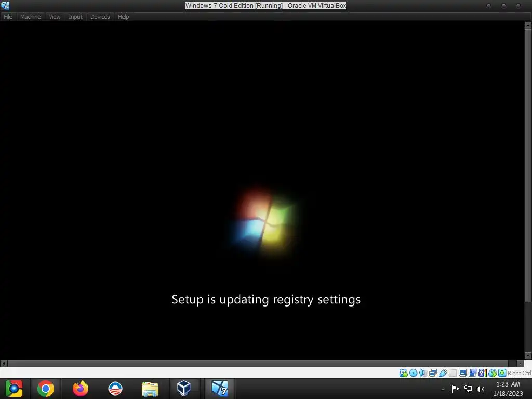Viewport: 532px width, 399px height.
Task: Open the volume speaker tray icon
Action: [x=481, y=389]
